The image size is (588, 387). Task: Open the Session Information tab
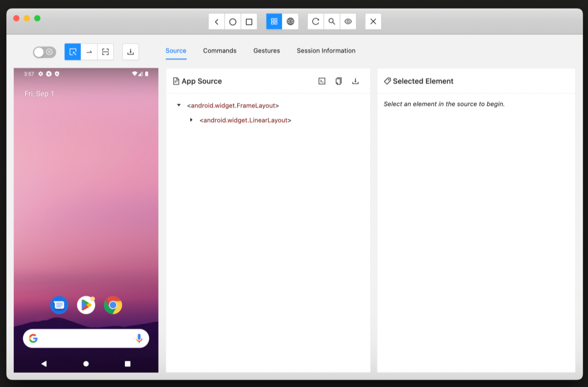tap(326, 50)
